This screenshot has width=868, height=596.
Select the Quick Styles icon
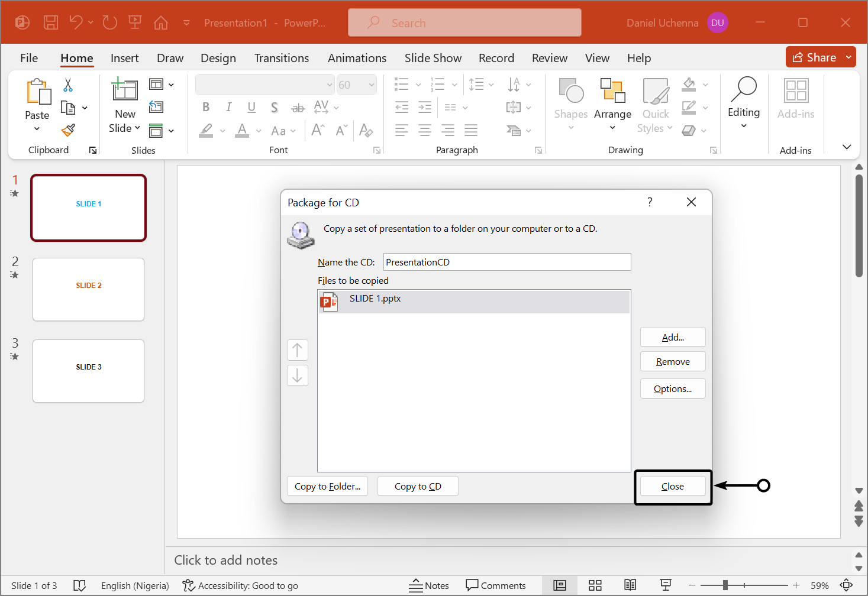[654, 105]
